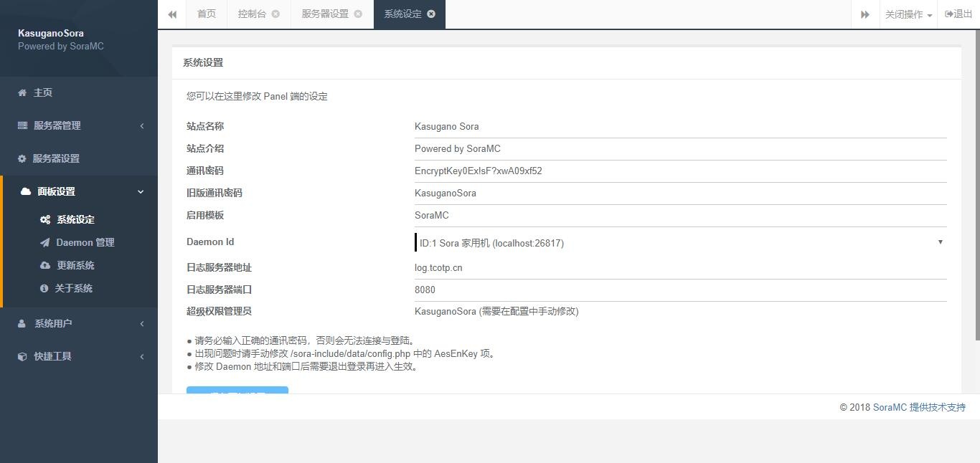980x463 pixels.
Task: Click the 退出 logout button
Action: pos(958,14)
